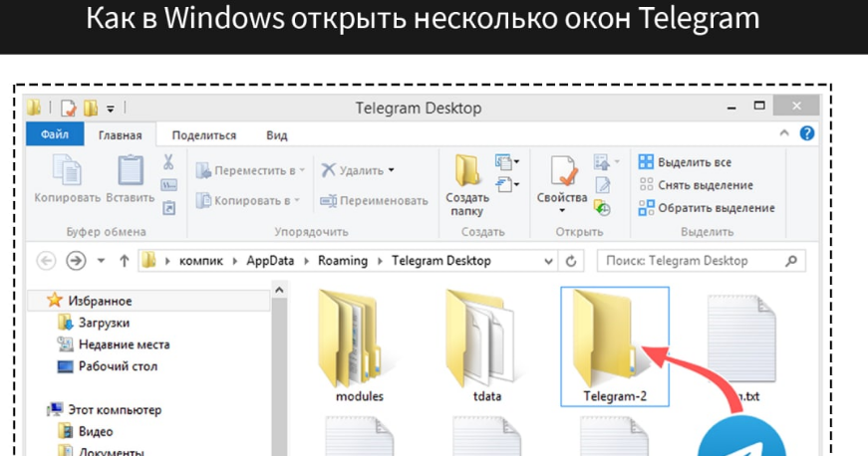
Task: Click Снять выделение
Action: (x=696, y=185)
